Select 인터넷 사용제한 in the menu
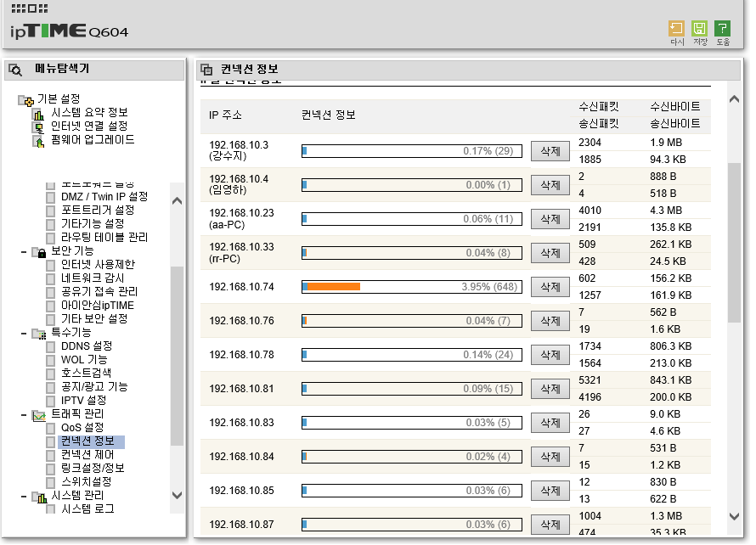 tap(98, 265)
